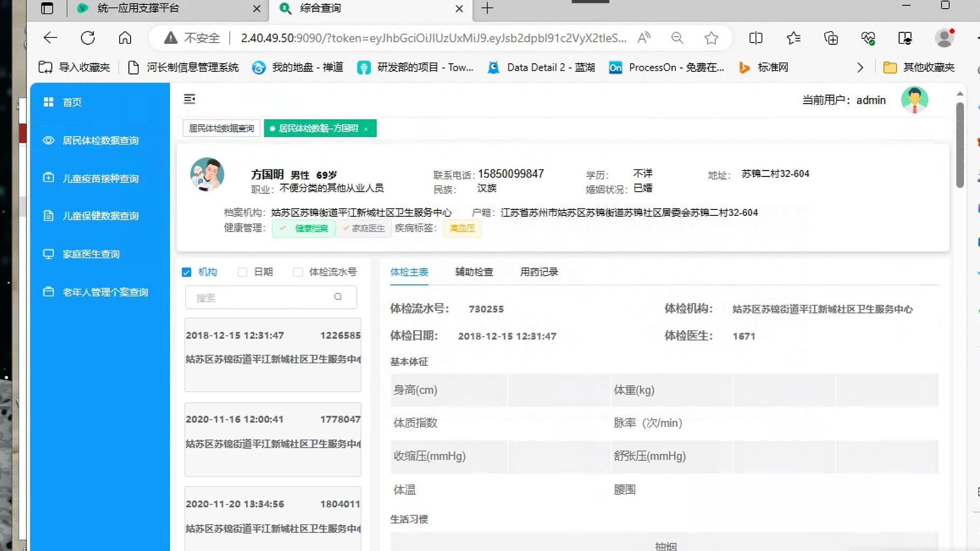The image size is (980, 551).
Task: Switch to the 体检主表 tab
Action: [409, 272]
